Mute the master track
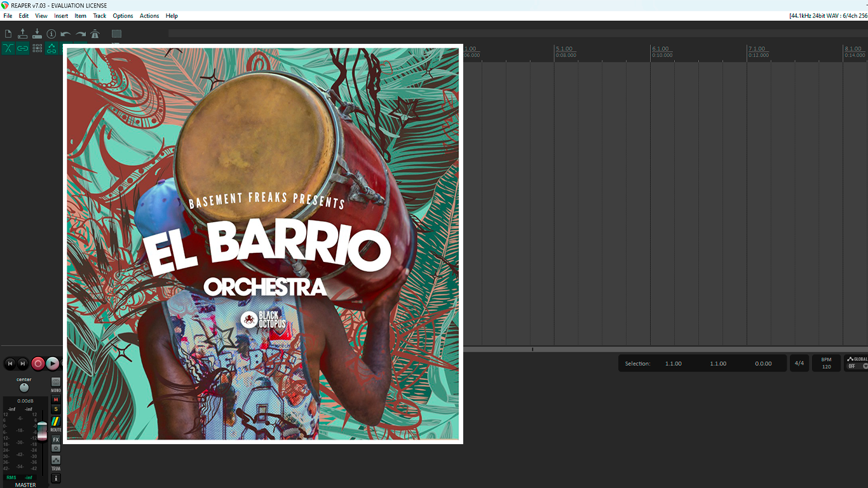Screen dimensions: 868x488 [x=56, y=400]
